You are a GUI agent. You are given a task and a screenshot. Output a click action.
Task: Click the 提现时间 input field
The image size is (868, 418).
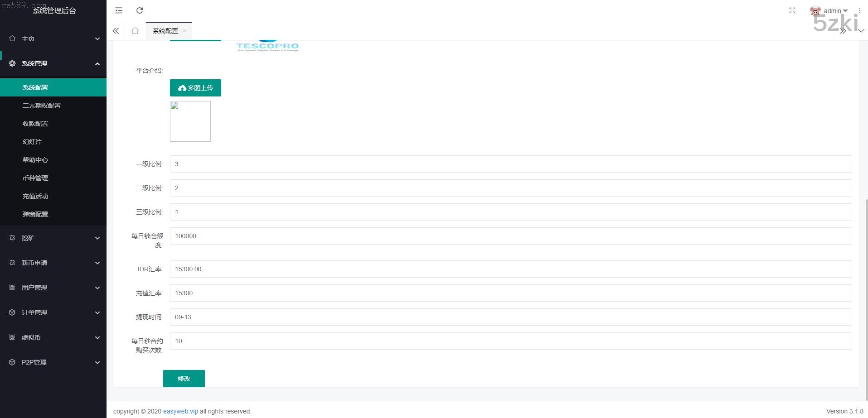click(510, 317)
